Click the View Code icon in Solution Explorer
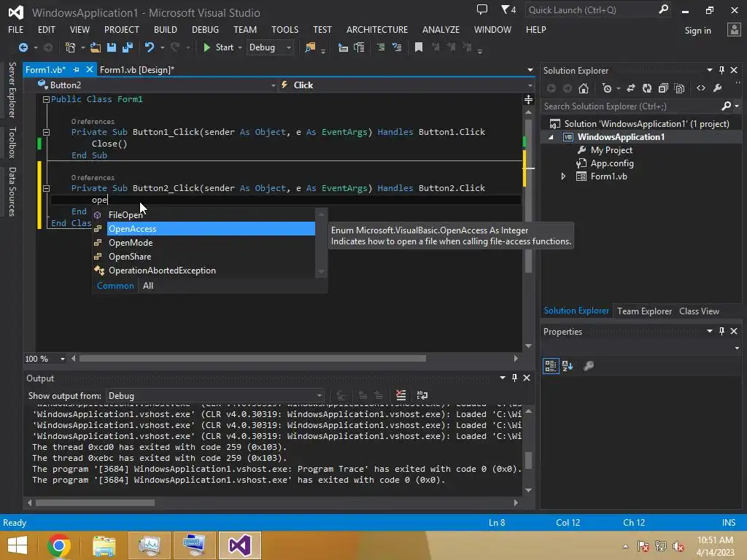The image size is (747, 560). tap(701, 88)
